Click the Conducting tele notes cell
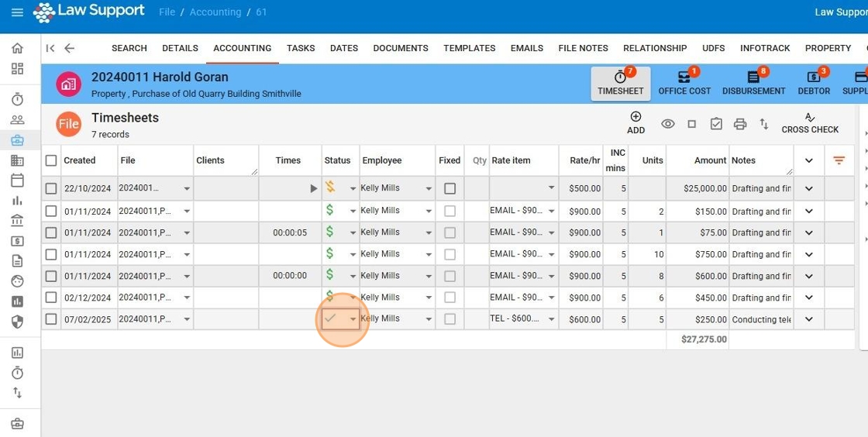868x437 pixels. (x=761, y=320)
